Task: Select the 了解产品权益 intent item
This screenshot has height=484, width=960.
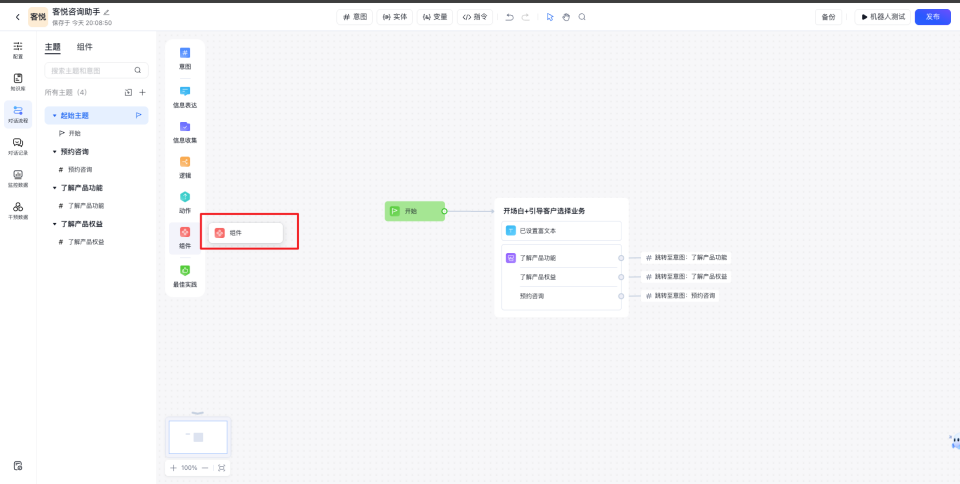Action: (86, 242)
